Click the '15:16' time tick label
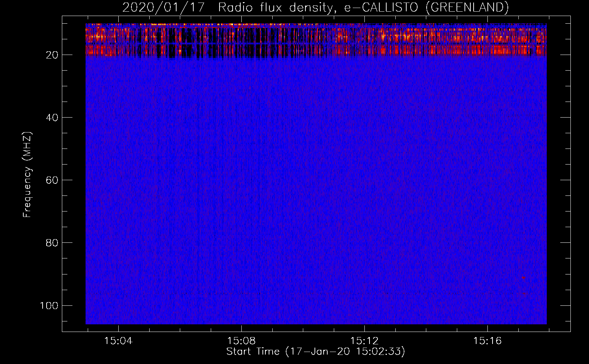589x364 pixels. pos(487,341)
